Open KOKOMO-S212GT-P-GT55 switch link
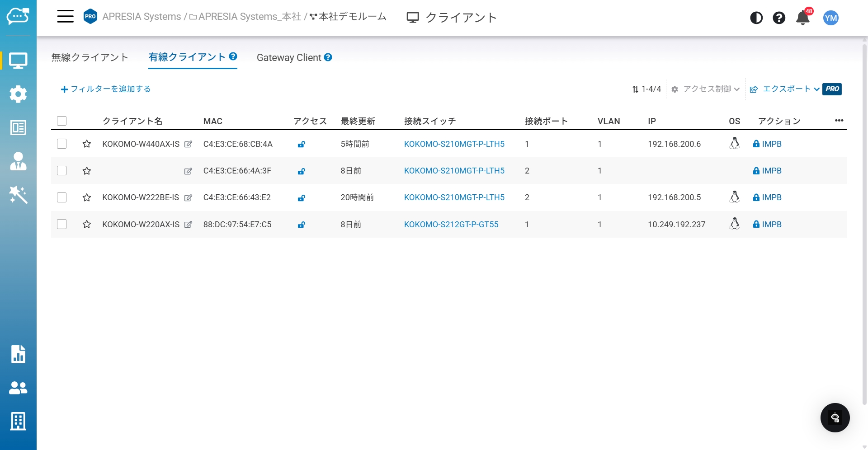The image size is (868, 450). (x=451, y=225)
